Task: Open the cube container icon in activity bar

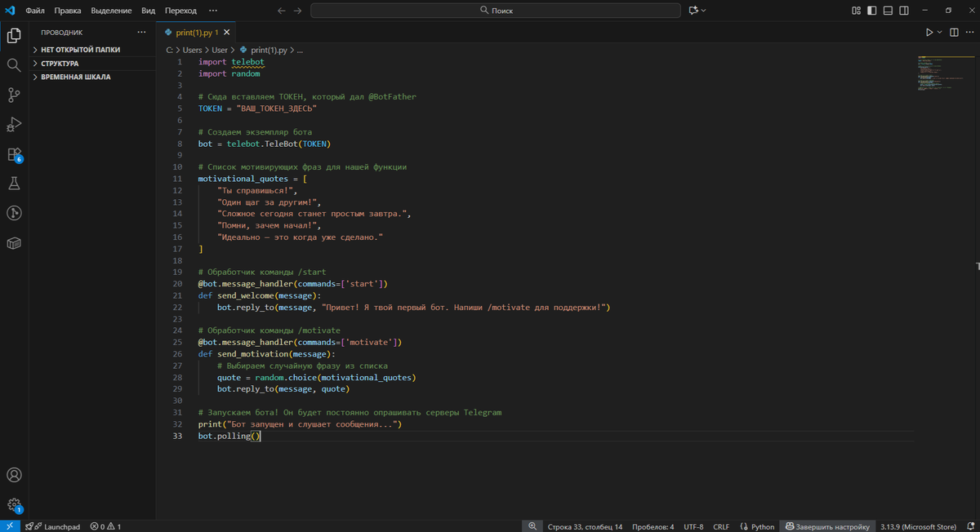Action: pyautogui.click(x=14, y=243)
